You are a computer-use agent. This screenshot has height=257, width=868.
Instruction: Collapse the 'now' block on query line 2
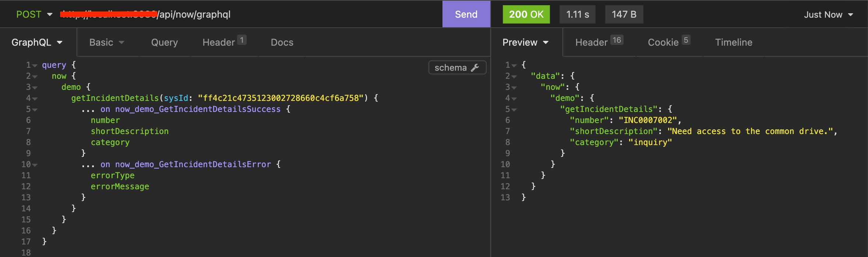(x=35, y=77)
